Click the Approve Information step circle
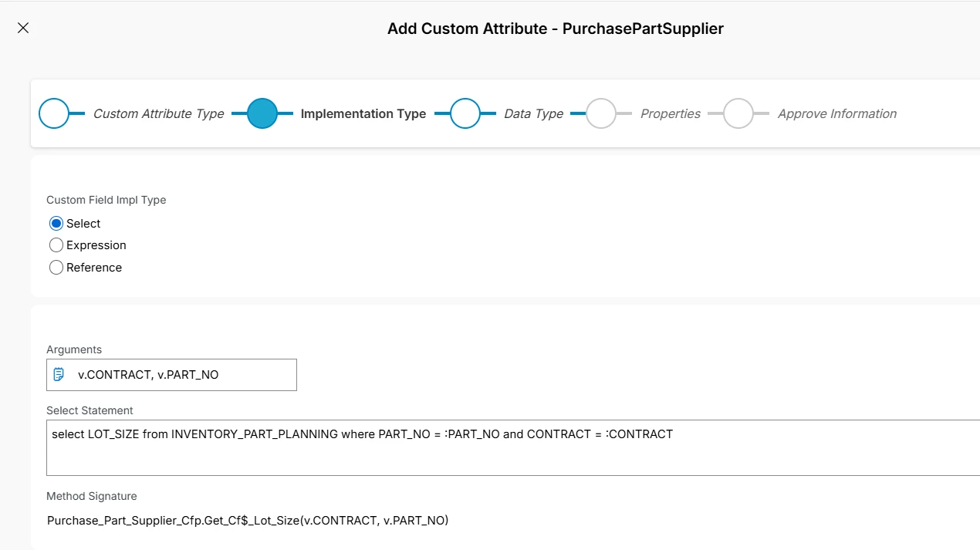Image resolution: width=980 pixels, height=550 pixels. (738, 113)
